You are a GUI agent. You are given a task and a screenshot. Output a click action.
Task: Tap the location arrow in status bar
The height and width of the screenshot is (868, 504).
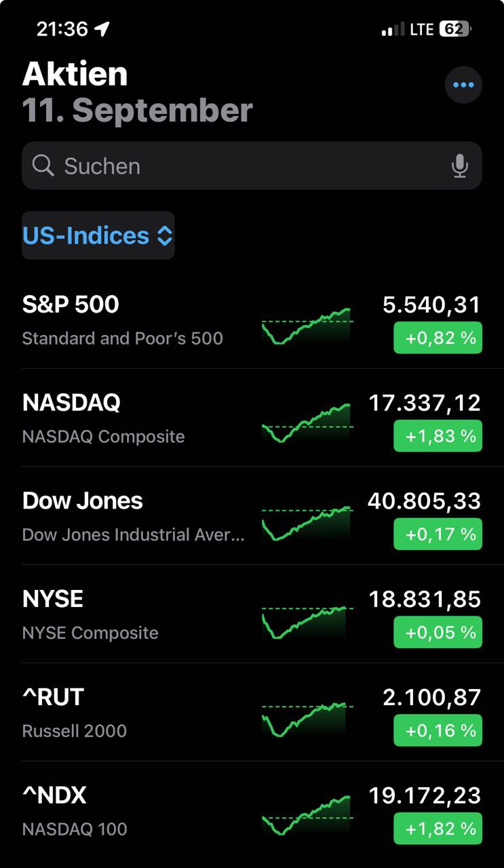pos(102,29)
